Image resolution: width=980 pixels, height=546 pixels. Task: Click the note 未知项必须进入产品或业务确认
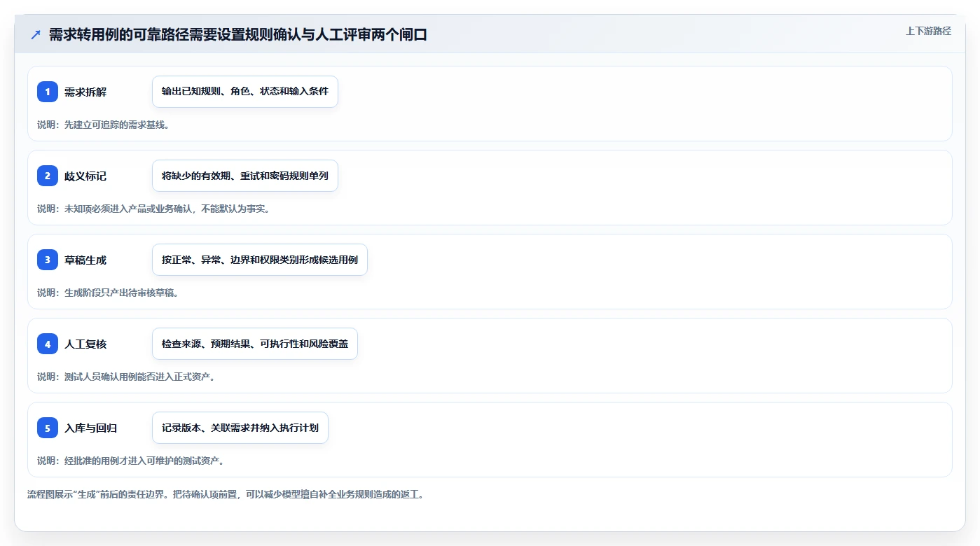(x=153, y=209)
